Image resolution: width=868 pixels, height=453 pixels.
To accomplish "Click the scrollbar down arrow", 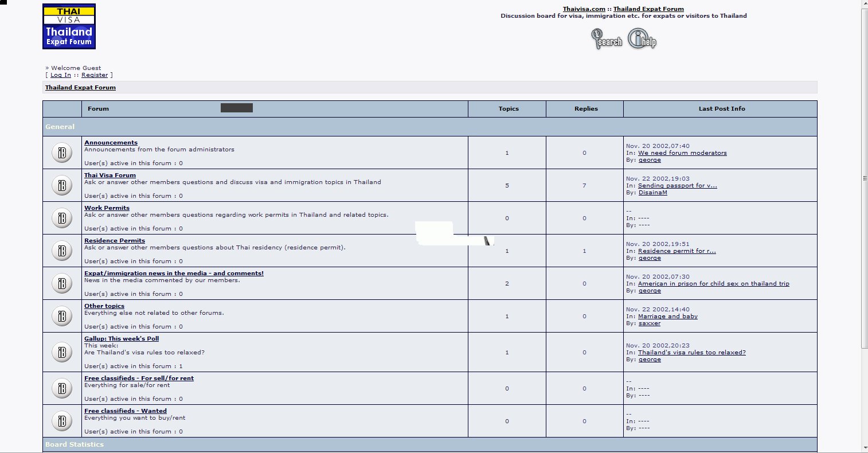I will pos(864,448).
